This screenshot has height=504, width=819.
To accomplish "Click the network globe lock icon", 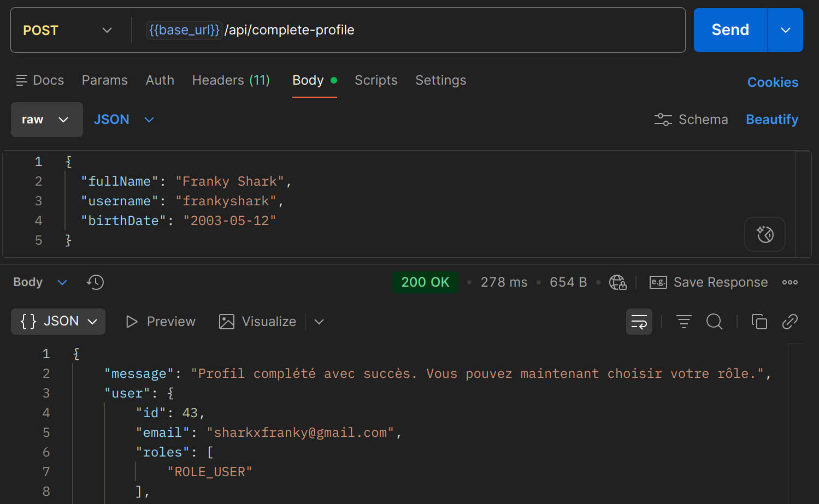I will point(618,282).
